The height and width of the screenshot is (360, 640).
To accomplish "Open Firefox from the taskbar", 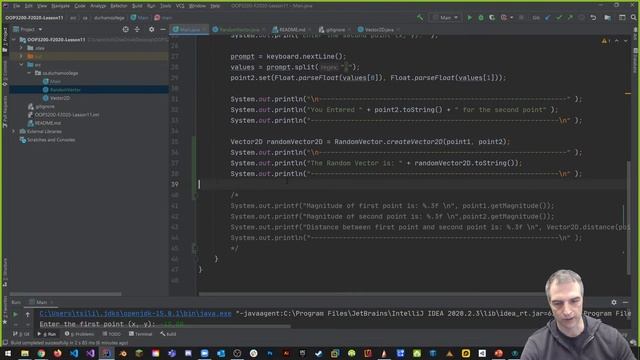I will pyautogui.click(x=58, y=353).
